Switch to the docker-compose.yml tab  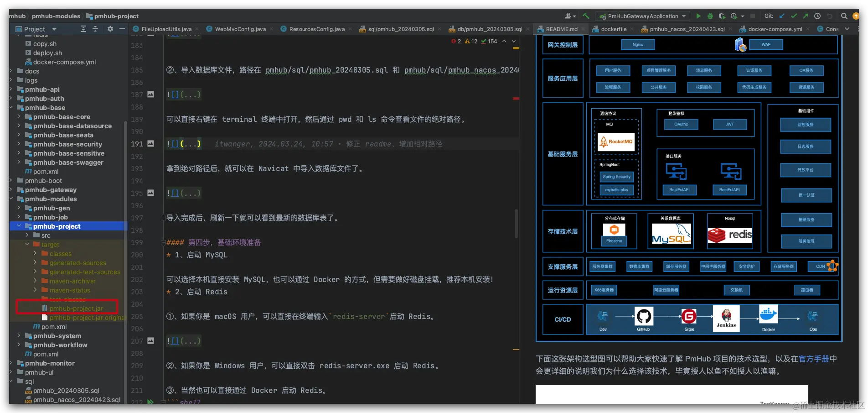tap(775, 29)
